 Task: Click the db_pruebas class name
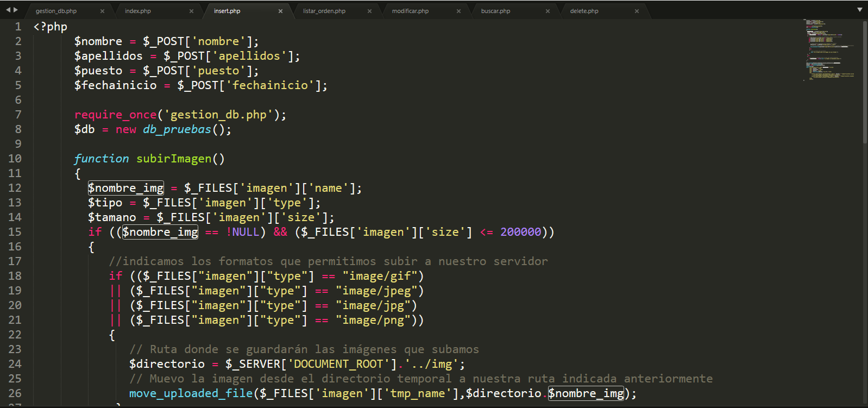177,129
